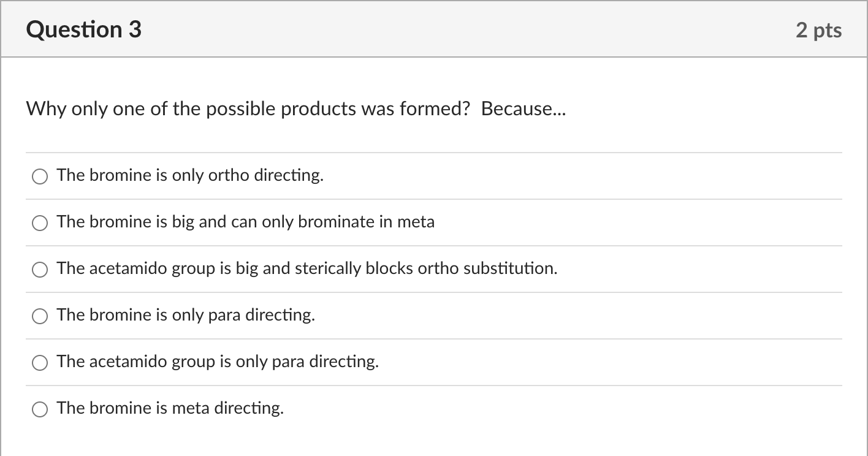
Task: Select radio button for "bromine is only ortho directing"
Action: [40, 176]
